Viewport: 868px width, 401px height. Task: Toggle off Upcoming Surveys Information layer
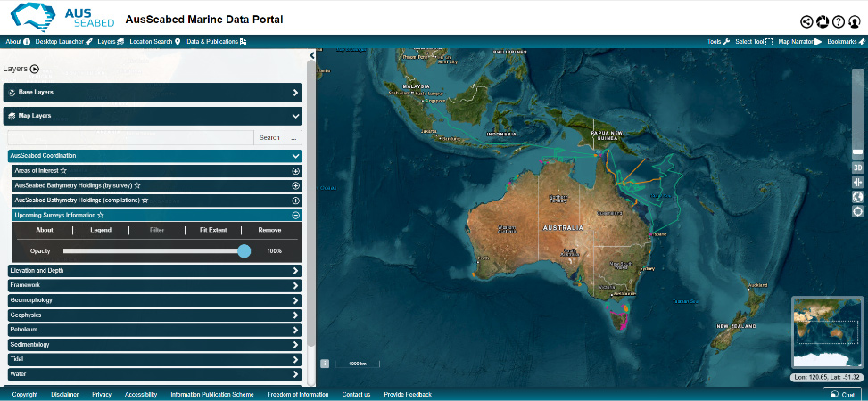[295, 215]
